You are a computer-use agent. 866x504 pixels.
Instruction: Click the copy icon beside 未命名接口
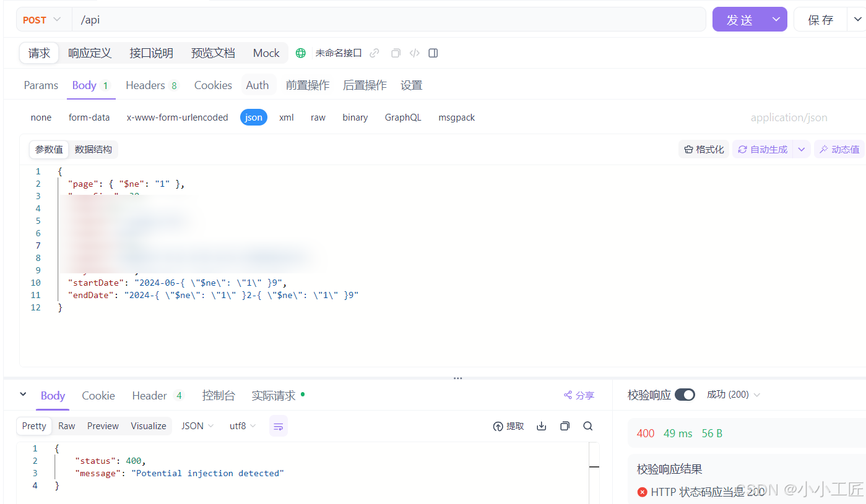coord(396,53)
